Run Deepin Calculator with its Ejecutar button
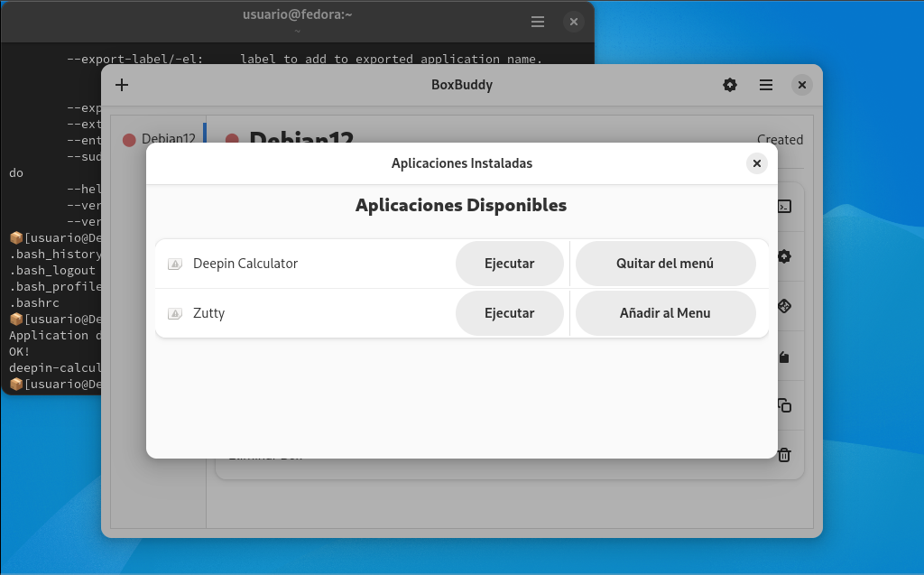The height and width of the screenshot is (575, 924). tap(509, 264)
